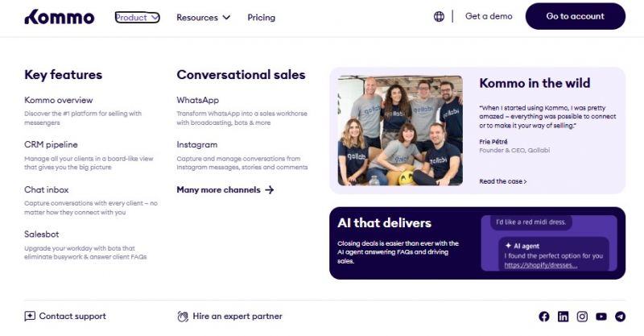The height and width of the screenshot is (336, 644).
Task: Go to the Pricing page
Action: (x=261, y=17)
